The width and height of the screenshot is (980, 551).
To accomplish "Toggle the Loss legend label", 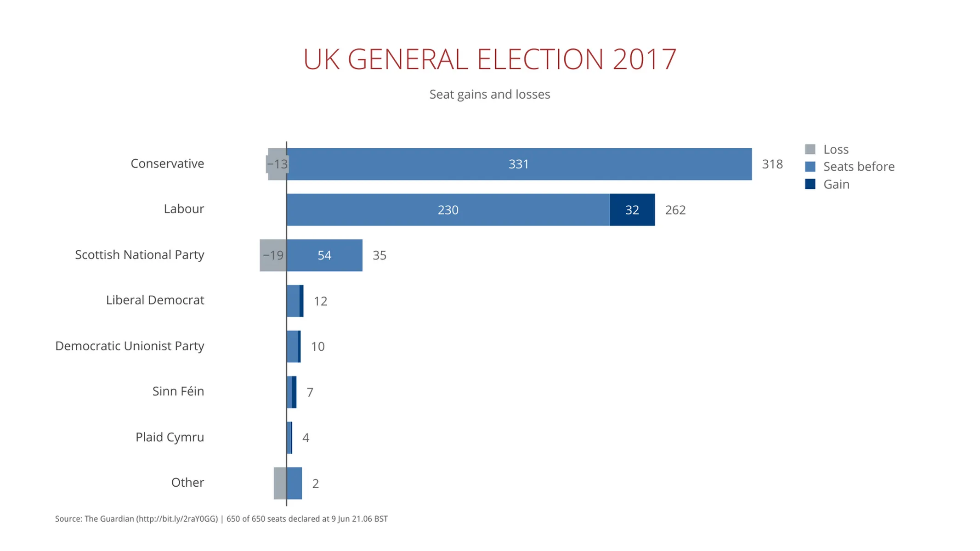I will point(836,149).
